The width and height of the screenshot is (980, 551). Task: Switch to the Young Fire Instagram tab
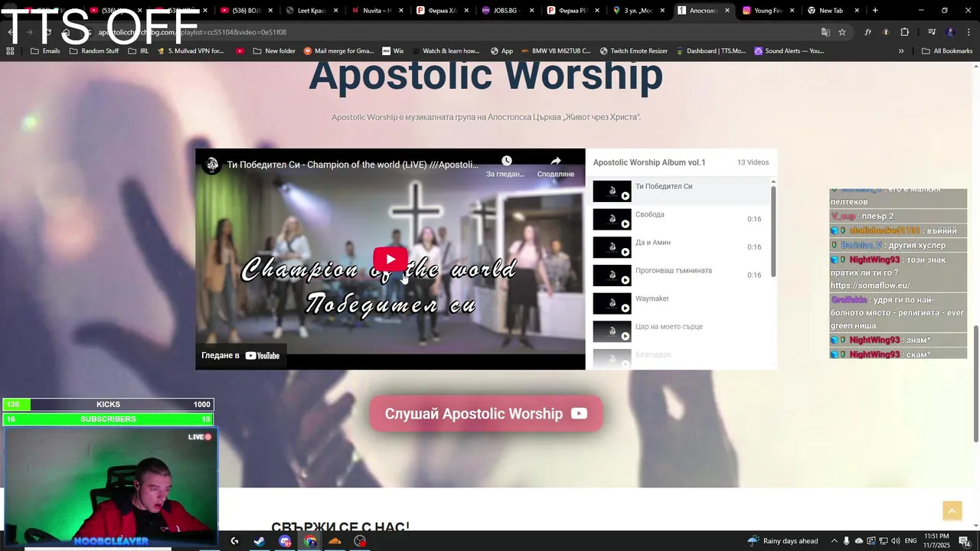coord(769,11)
